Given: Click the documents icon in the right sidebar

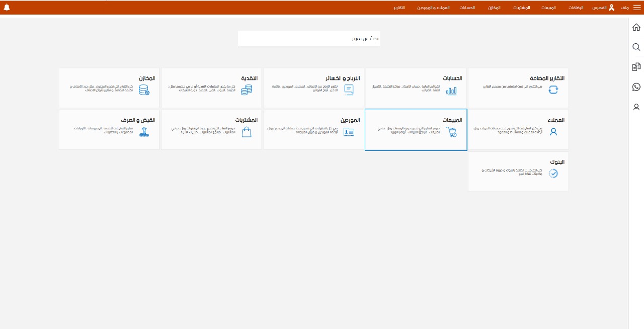Looking at the screenshot, I should [636, 67].
